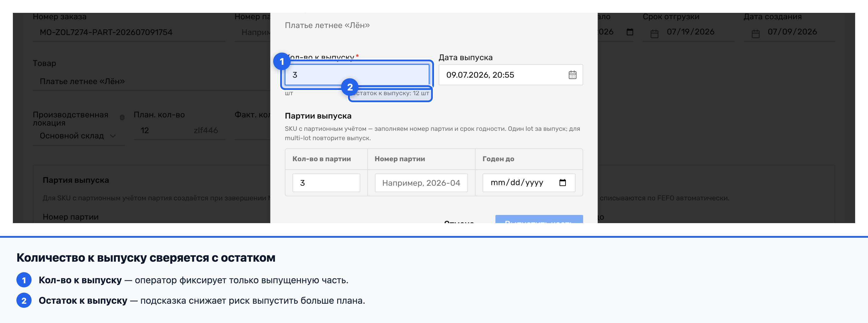The height and width of the screenshot is (323, 868).
Task: Click Партия выпуска section heading in background
Action: click(x=76, y=180)
